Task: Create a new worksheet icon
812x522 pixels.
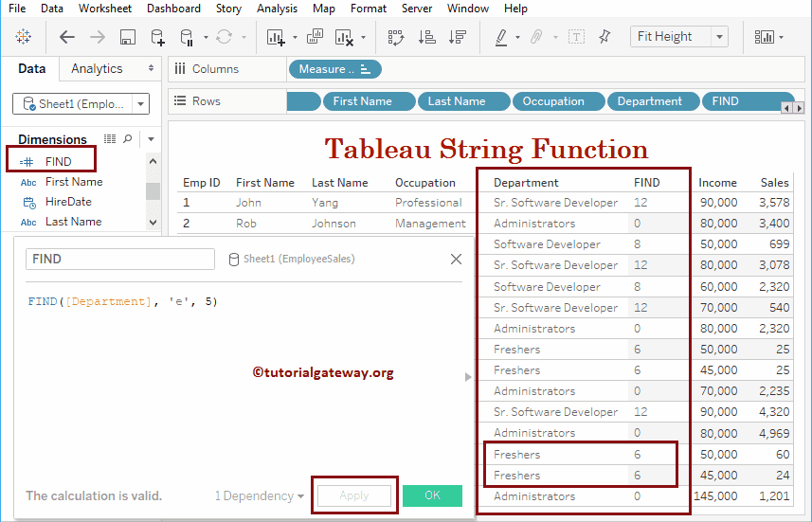Action: tap(276, 37)
